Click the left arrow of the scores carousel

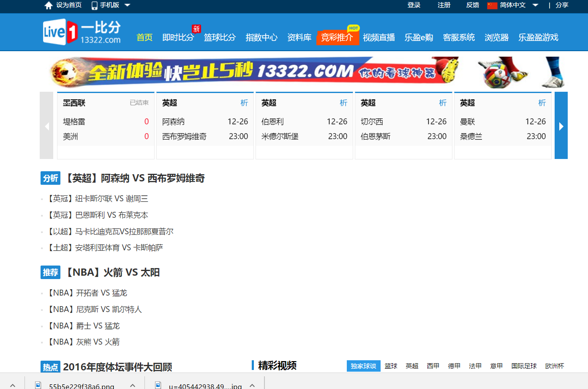[x=46, y=126]
